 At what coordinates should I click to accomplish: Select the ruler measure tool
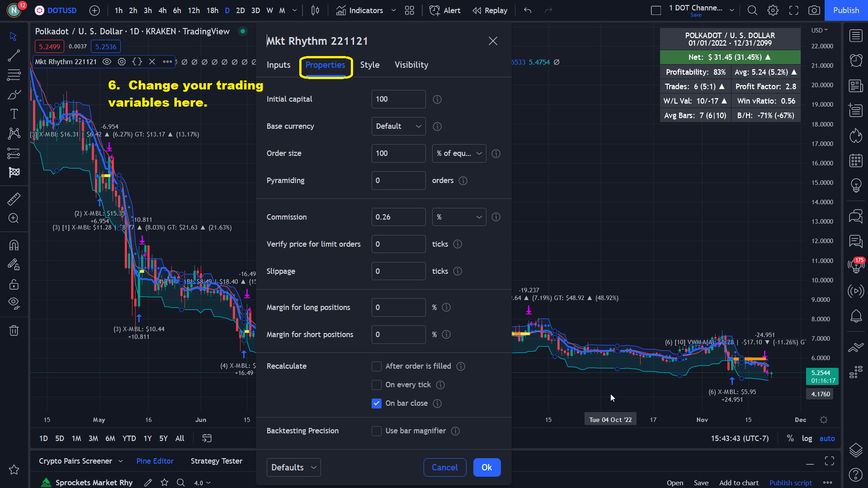tap(14, 199)
